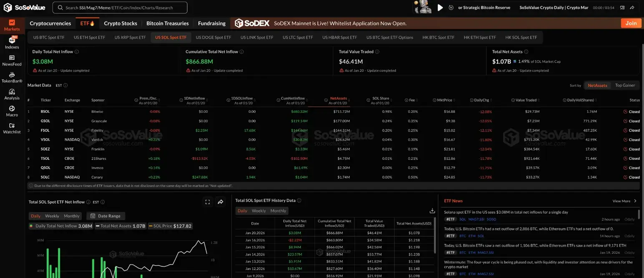Open the Bitcoin Treasuries menu item
This screenshot has height=278, width=644.
(167, 23)
